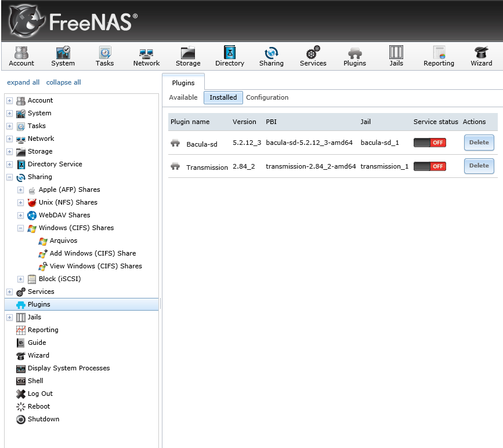Toggle Bacula-sd service status switch

[429, 143]
